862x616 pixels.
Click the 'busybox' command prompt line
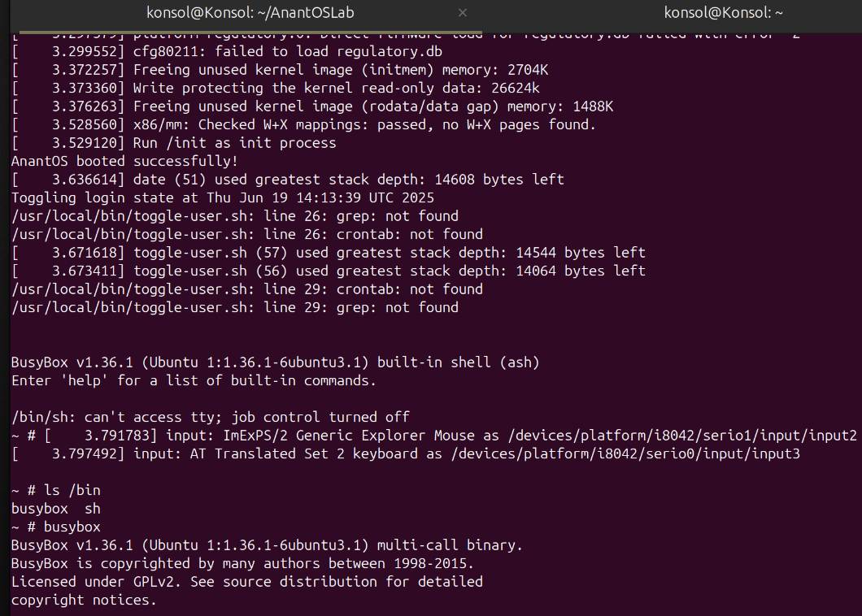56,527
